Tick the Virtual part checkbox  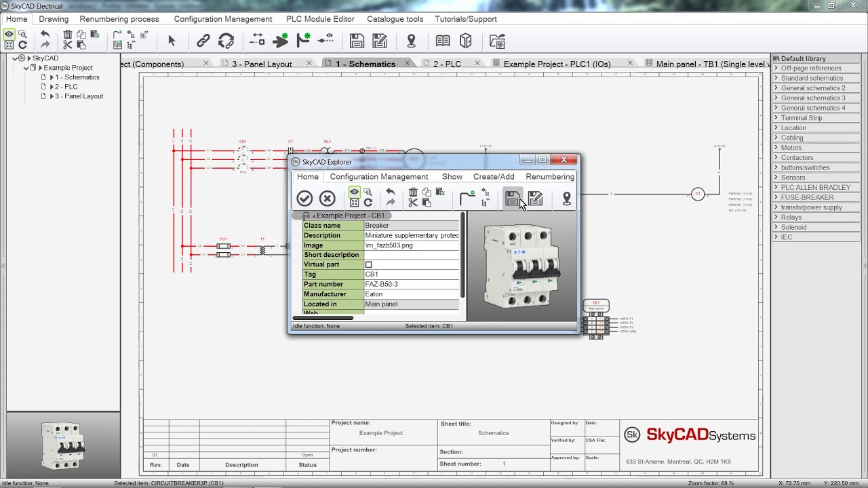[369, 264]
